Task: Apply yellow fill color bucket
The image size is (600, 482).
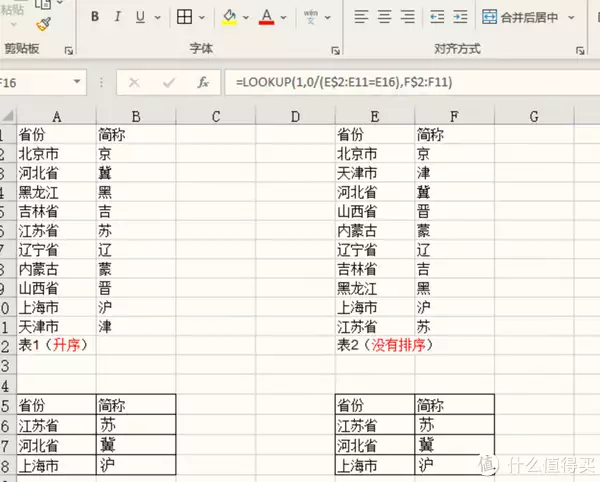Action: (229, 17)
